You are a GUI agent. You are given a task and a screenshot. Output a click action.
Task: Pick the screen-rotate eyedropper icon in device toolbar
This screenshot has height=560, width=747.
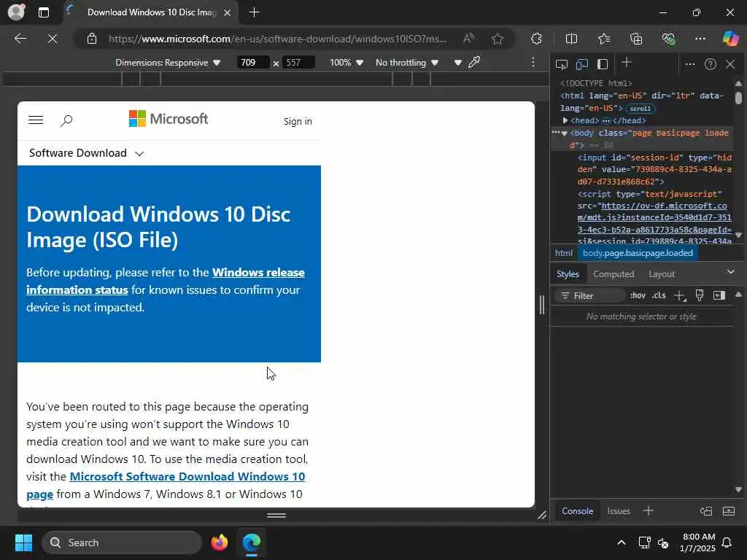point(474,62)
